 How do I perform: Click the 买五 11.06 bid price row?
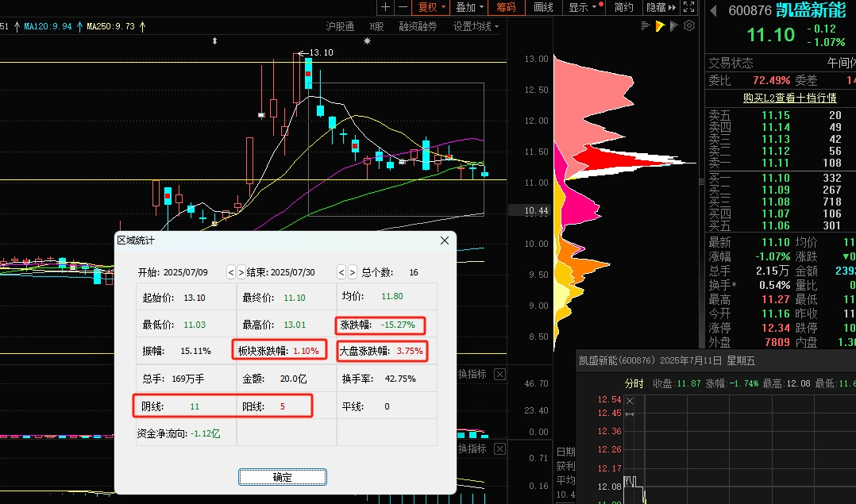[x=781, y=225]
